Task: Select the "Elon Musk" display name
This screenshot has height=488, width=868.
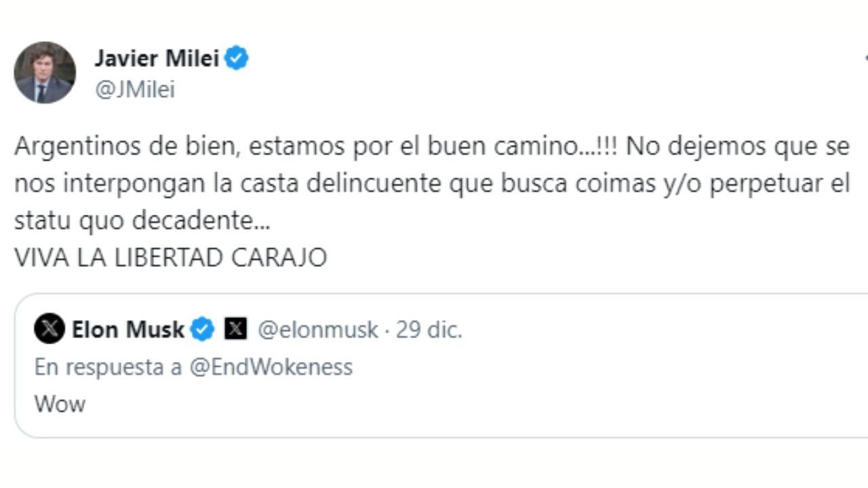Action: coord(128,329)
